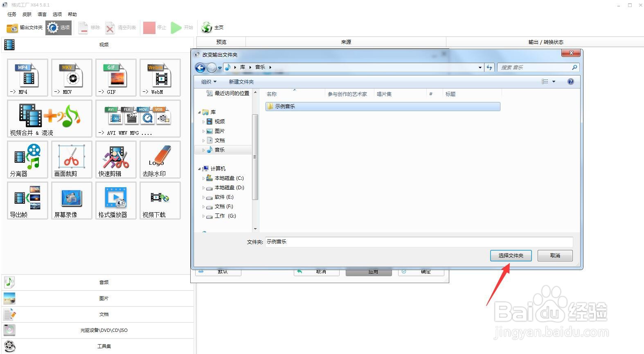Screen dimensions: 644x354
Task: Collapse the 库 tree node
Action: (200, 112)
